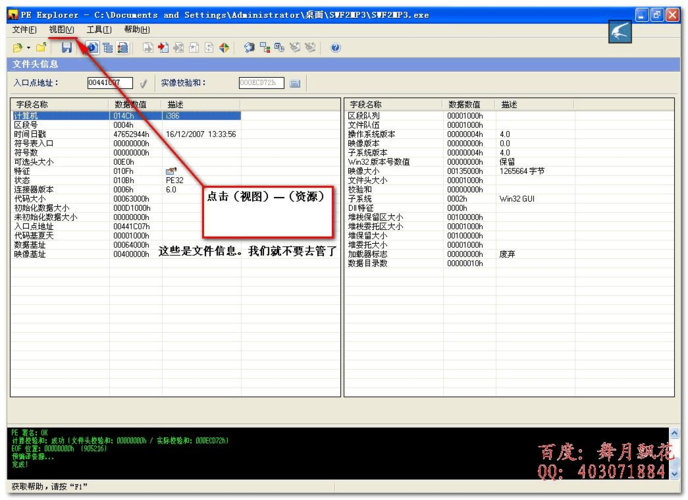Open the 工具(T) menu
Screen dimensions: 688x500
[99, 29]
